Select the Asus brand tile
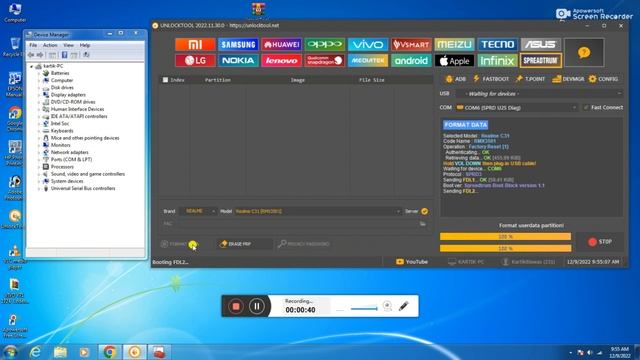Image resolution: width=640 pixels, height=360 pixels. click(x=540, y=44)
